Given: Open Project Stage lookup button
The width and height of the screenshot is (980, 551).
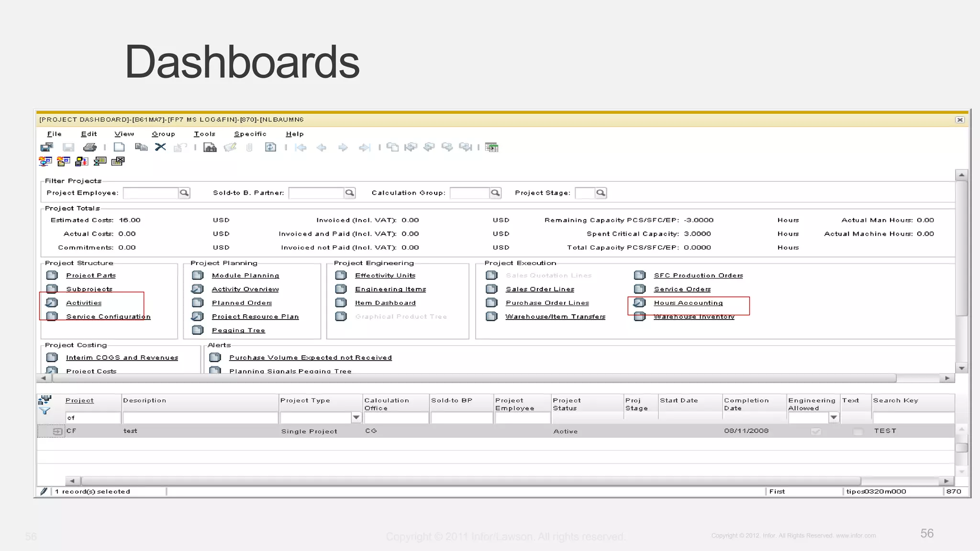Looking at the screenshot, I should tap(601, 193).
